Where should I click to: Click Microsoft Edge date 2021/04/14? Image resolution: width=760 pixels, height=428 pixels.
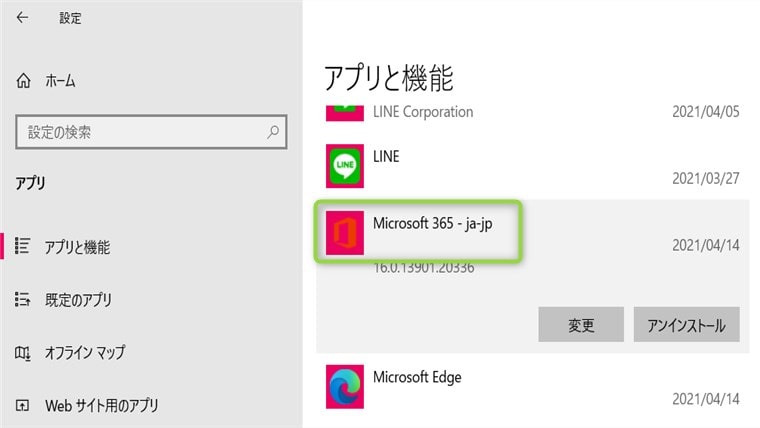click(x=706, y=399)
